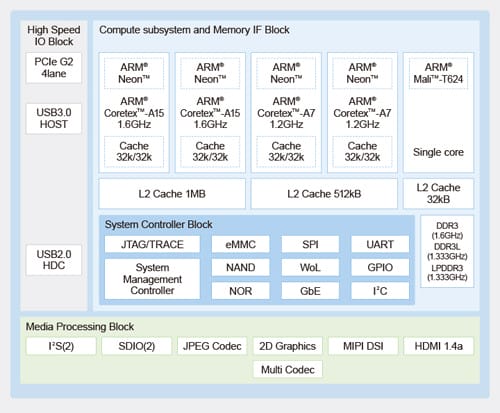500x413 pixels.
Task: Select the L2 Cache 512kB block
Action: pos(324,194)
